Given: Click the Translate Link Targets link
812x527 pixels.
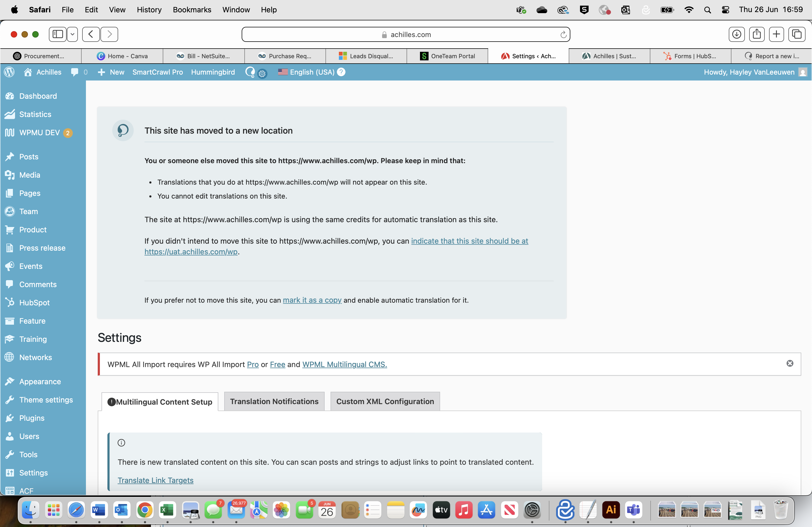Looking at the screenshot, I should coord(155,480).
